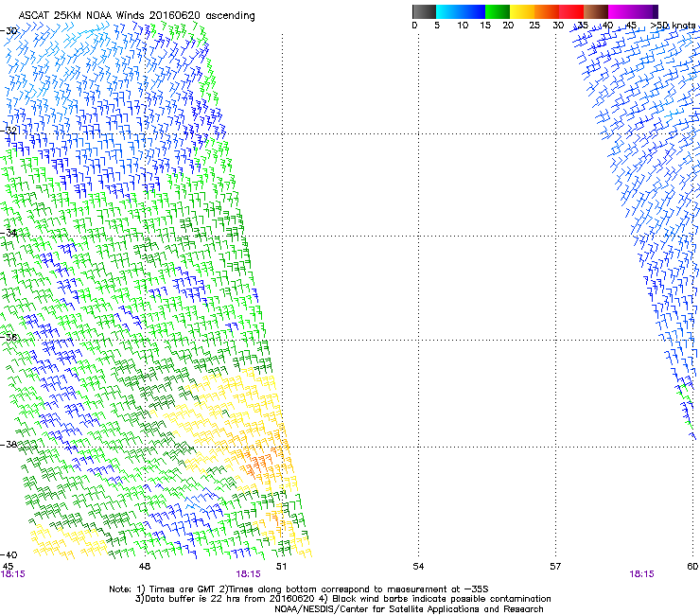
Task: Click the '15' label under the color legend
Action: coord(485,26)
